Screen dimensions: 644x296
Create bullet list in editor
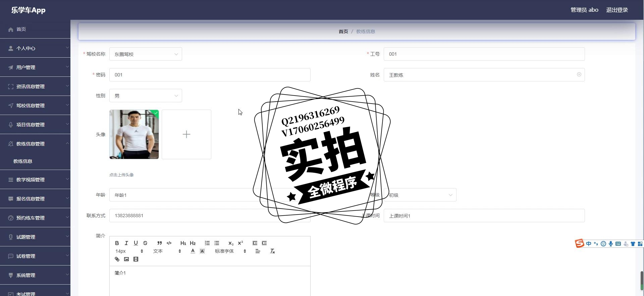pyautogui.click(x=217, y=243)
